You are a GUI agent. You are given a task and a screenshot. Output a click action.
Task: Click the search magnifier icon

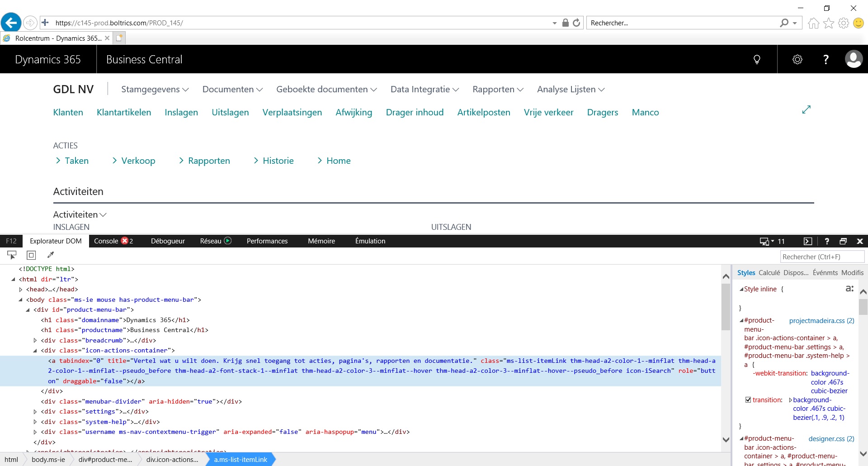click(x=784, y=23)
